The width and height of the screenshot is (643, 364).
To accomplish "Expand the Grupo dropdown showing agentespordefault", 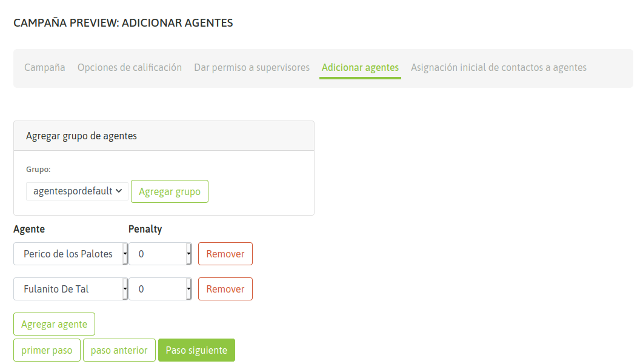I will (77, 191).
